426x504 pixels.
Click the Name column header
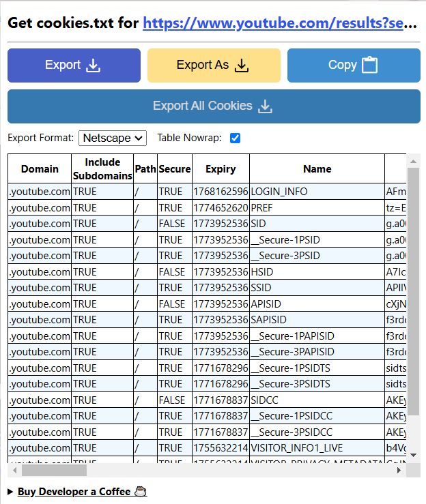pos(317,168)
